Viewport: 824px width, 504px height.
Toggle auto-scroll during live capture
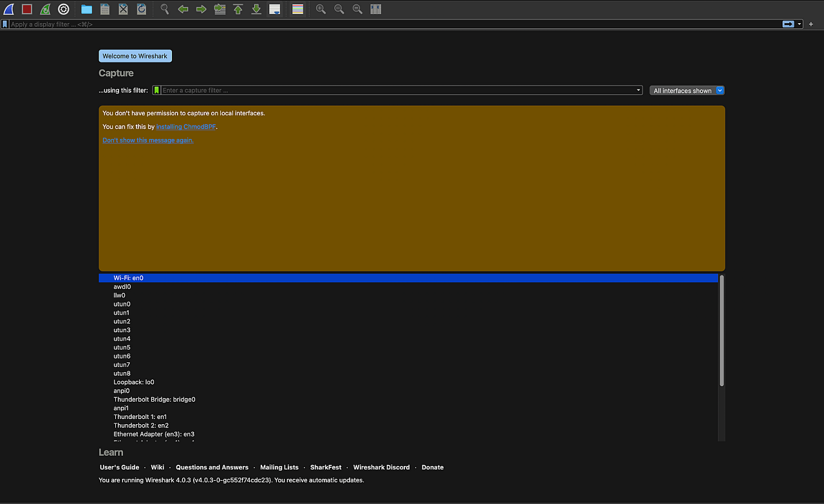274,9
